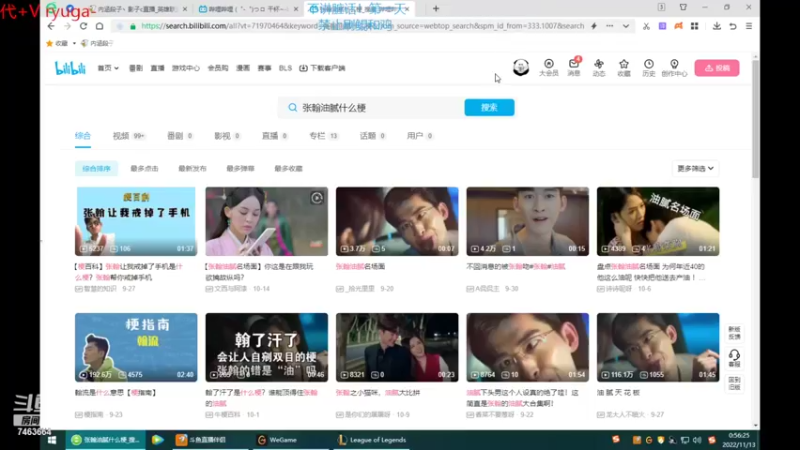Click 下载客户端 download client link
This screenshot has height=450, width=800.
tap(322, 68)
